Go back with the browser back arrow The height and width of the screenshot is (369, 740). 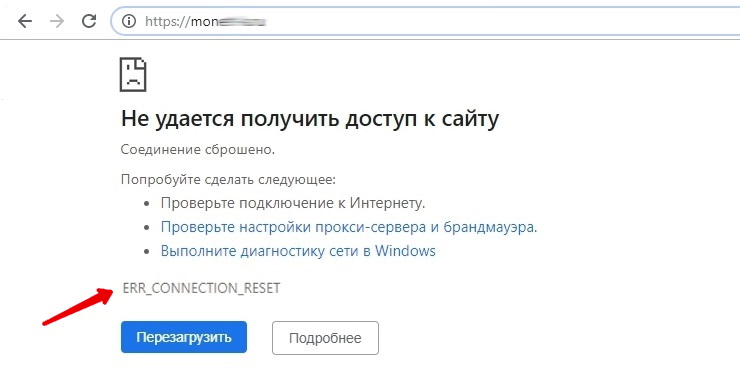25,21
